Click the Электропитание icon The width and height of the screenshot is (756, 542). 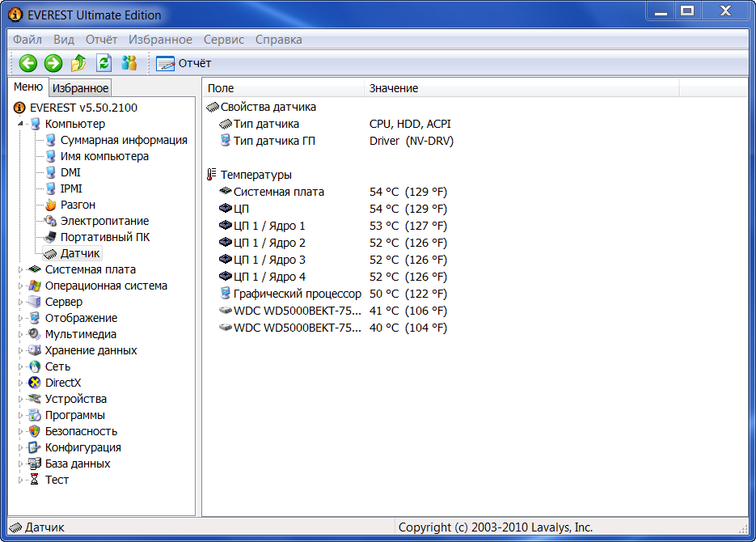(50, 221)
